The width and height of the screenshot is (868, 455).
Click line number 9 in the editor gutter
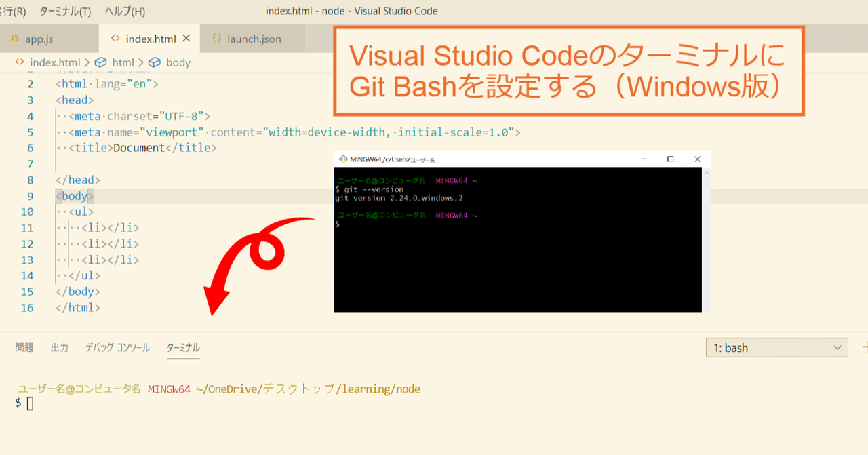(30, 195)
